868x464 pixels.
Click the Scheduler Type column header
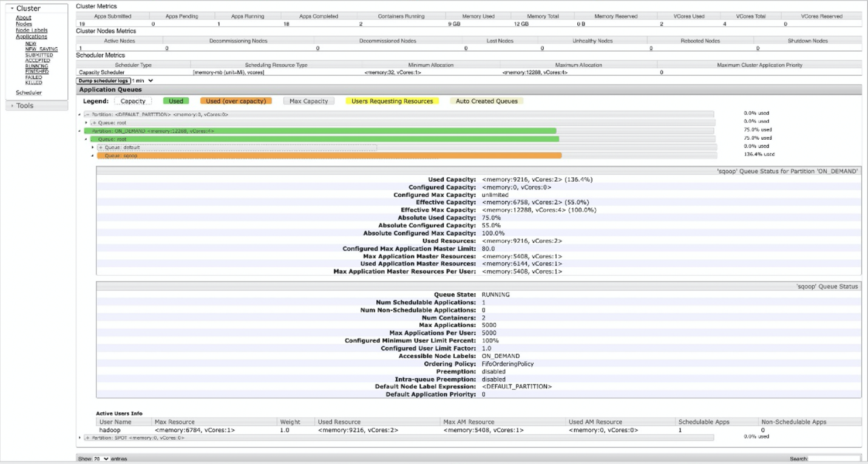tap(133, 65)
